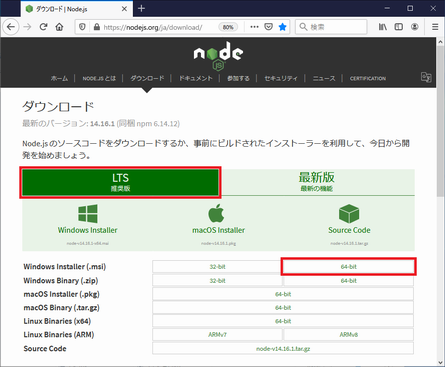Image resolution: width=445 pixels, height=367 pixels.
Task: Click the tracking protection shield icon
Action: click(x=82, y=27)
